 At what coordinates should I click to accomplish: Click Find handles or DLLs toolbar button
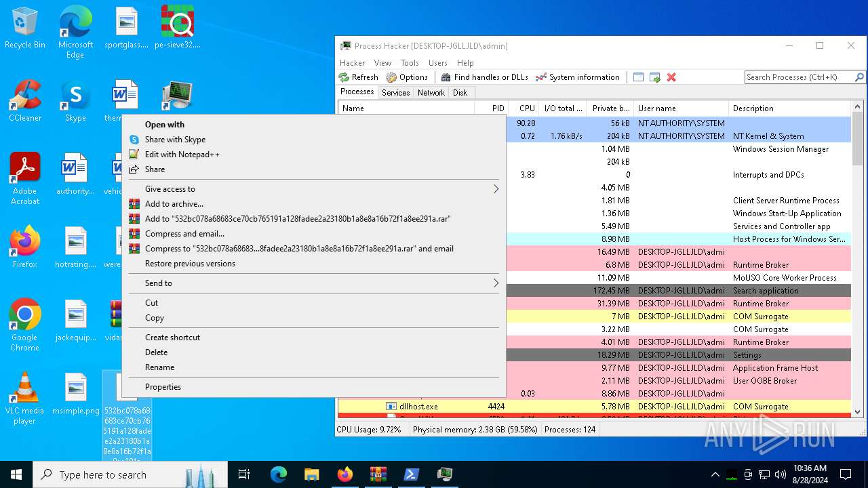tap(484, 77)
